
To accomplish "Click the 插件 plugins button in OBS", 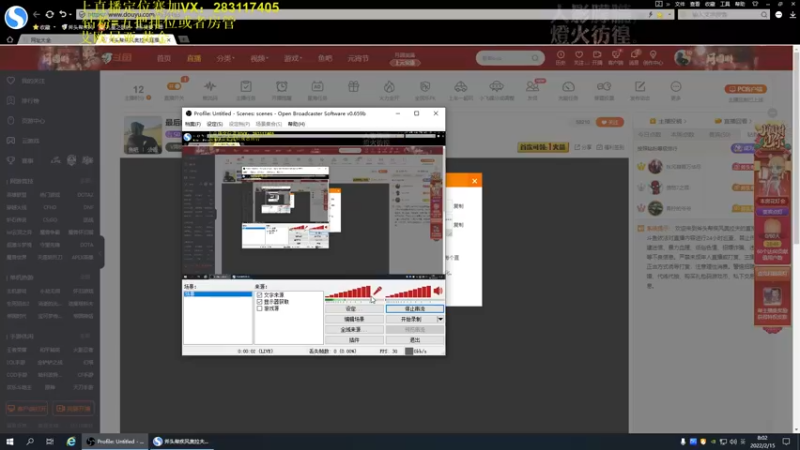I will coord(354,340).
